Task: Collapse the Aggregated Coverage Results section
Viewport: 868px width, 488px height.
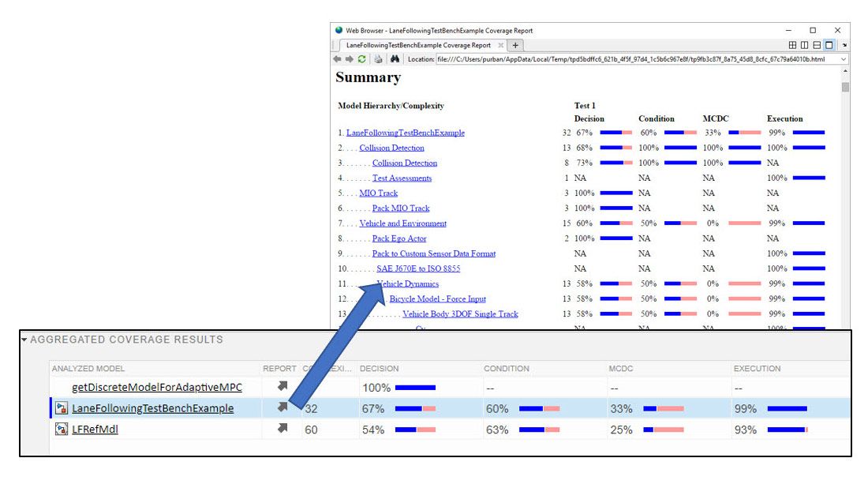Action: click(x=24, y=340)
